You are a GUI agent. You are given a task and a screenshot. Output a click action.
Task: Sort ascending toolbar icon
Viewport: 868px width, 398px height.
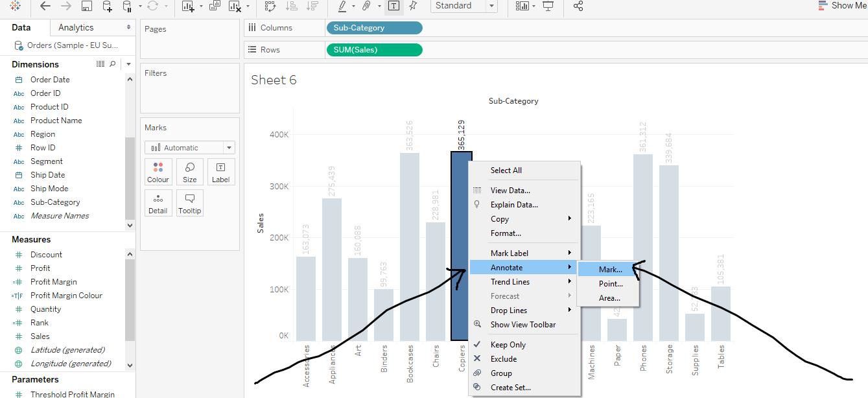[x=291, y=6]
